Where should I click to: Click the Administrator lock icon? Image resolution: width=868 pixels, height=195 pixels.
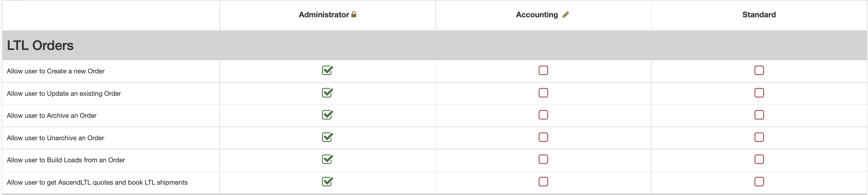click(x=354, y=14)
